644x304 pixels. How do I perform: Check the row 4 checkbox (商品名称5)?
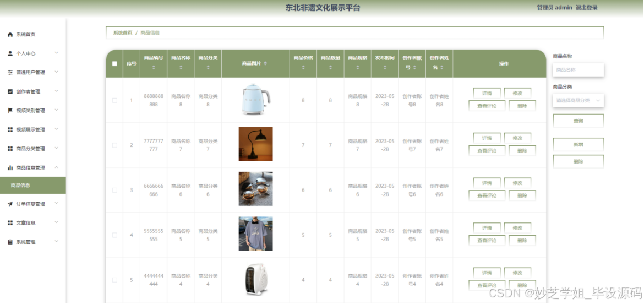pyautogui.click(x=114, y=235)
